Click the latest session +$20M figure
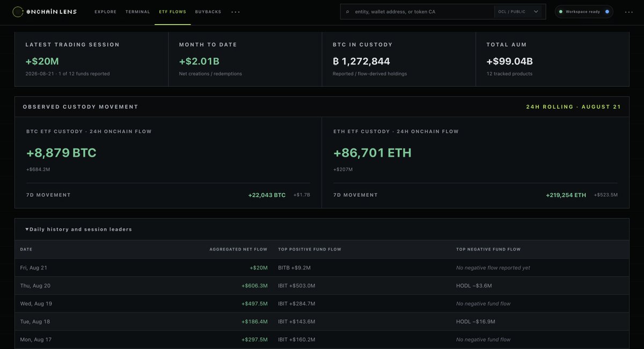This screenshot has width=644, height=349. point(42,61)
